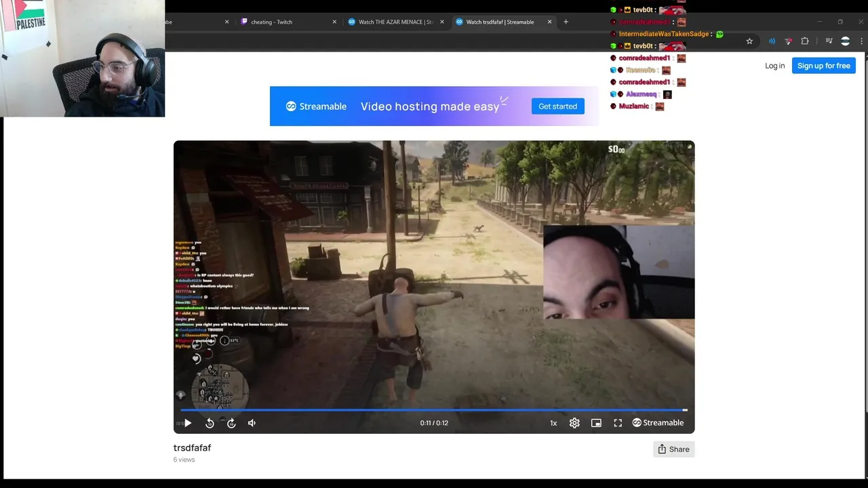Click the Twitch favicon on cheating tab
This screenshot has width=868, height=488.
[x=244, y=22]
